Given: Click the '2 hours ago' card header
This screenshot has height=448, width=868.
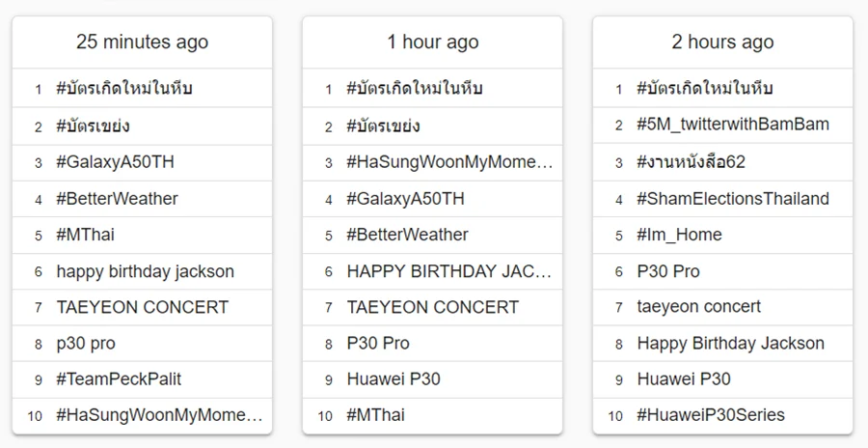Looking at the screenshot, I should [x=722, y=42].
